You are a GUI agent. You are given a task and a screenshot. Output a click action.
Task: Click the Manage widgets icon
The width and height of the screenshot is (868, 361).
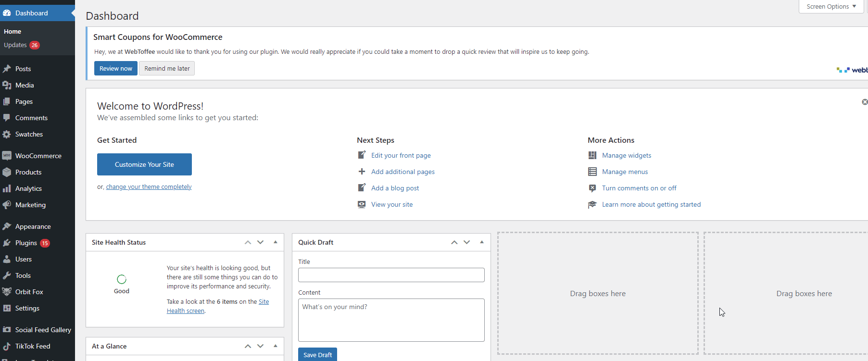click(592, 155)
